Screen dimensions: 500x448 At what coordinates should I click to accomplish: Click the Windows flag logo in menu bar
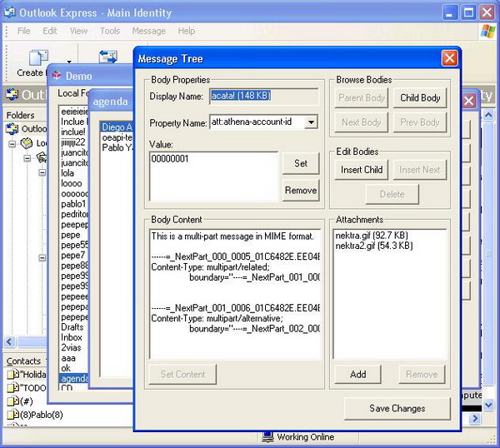pos(487,31)
